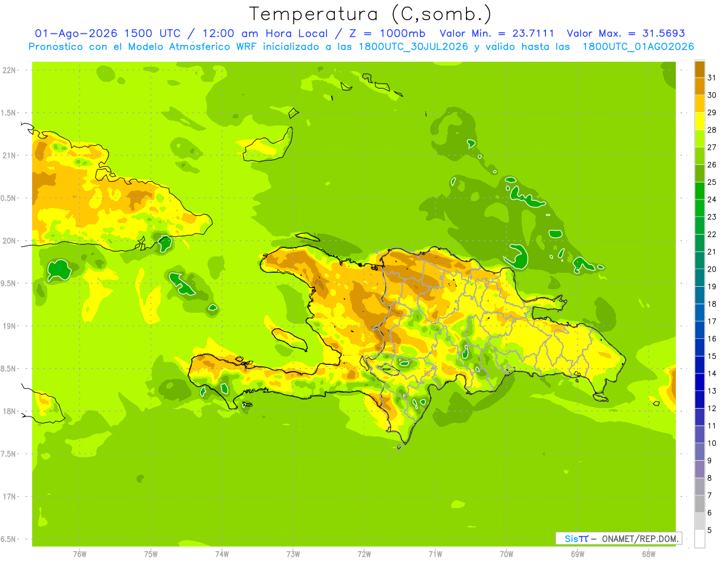This screenshot has height=562, width=728.
Task: Click the "Valor Min. = 23.7111" text
Action: pyautogui.click(x=497, y=33)
